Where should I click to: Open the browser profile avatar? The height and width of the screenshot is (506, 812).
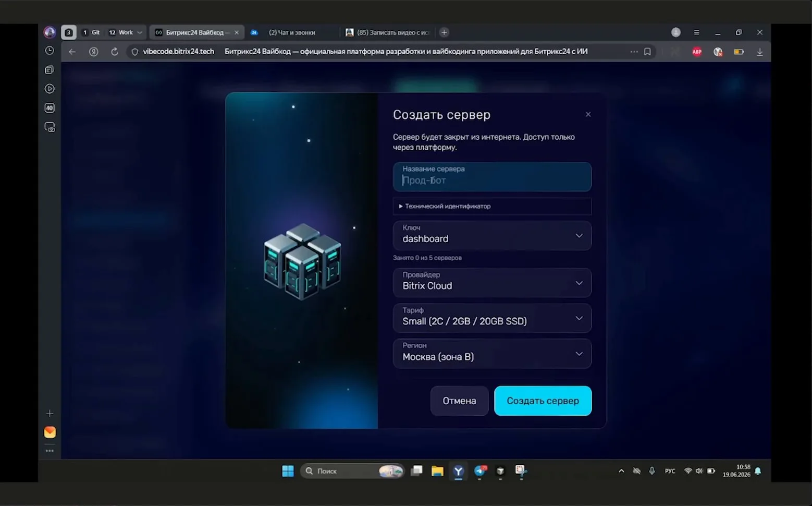point(676,32)
